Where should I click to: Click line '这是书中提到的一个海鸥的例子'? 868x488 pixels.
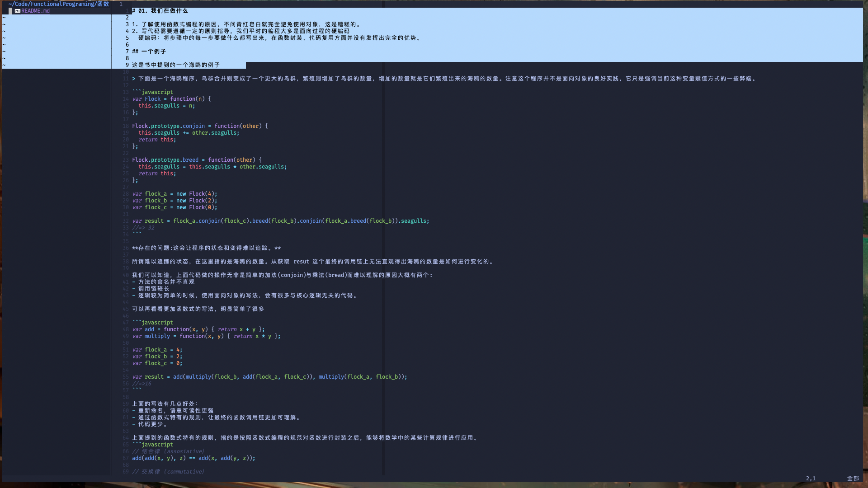tap(176, 65)
